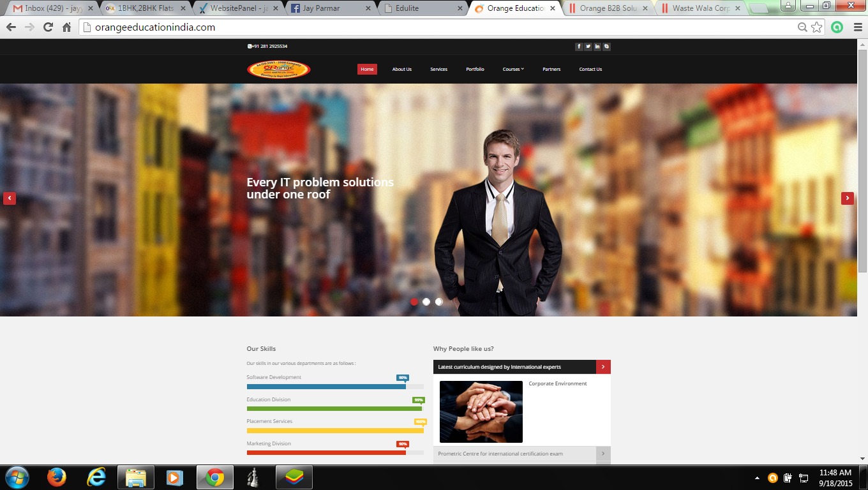This screenshot has height=490, width=868.
Task: Open the Services menu item
Action: [x=439, y=69]
